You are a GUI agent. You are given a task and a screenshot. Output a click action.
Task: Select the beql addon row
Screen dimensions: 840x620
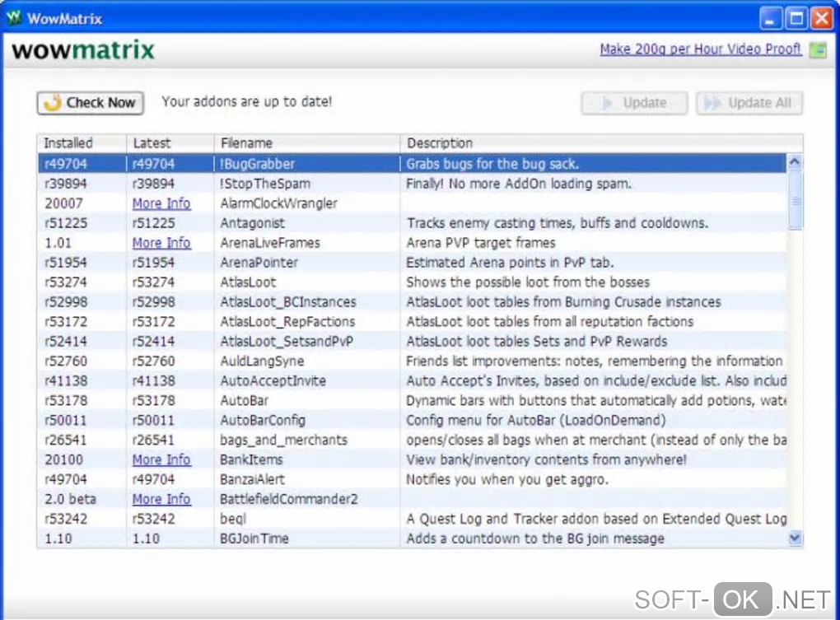tap(412, 519)
